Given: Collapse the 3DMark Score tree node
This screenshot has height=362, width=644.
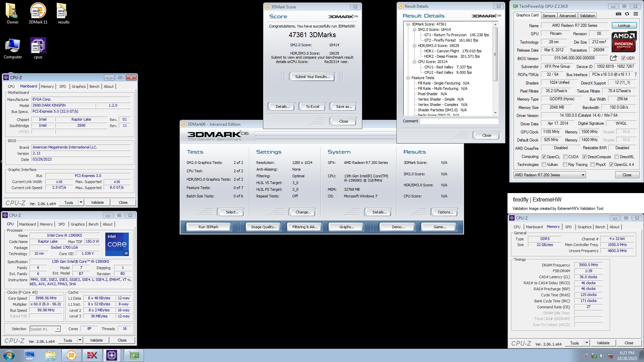Looking at the screenshot, I should point(408,24).
